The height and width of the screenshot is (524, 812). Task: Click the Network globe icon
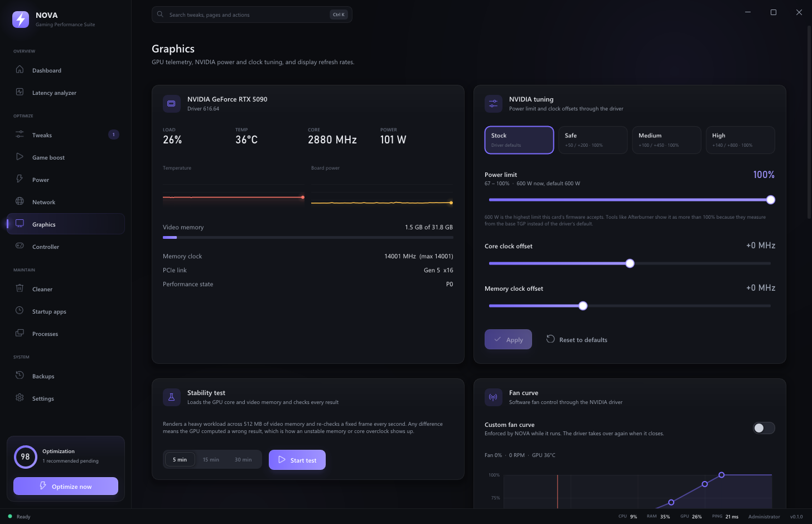20,201
